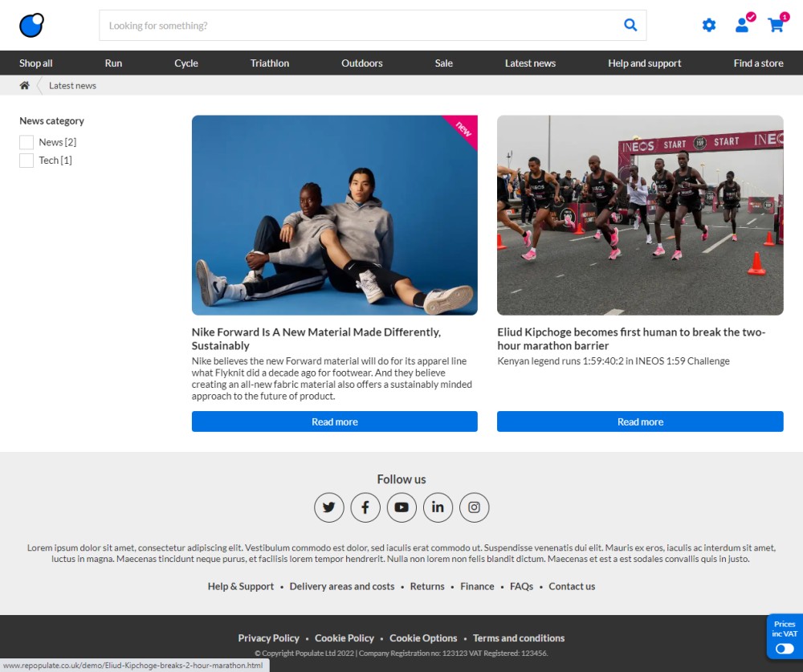Open the YouTube social icon
Viewport: 803px width, 672px height.
coord(401,507)
